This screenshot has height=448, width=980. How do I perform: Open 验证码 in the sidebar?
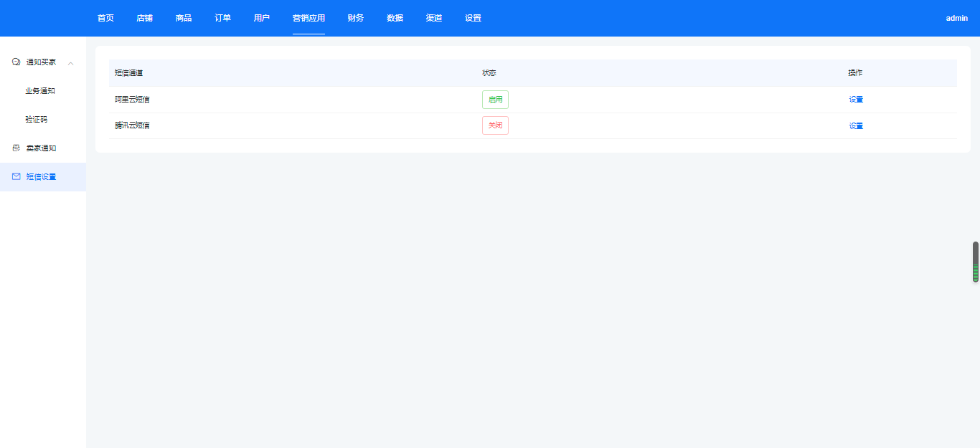(36, 120)
